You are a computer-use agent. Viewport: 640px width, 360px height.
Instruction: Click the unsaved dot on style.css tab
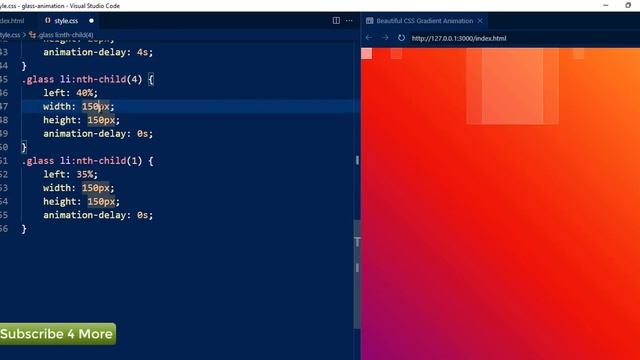coord(91,21)
